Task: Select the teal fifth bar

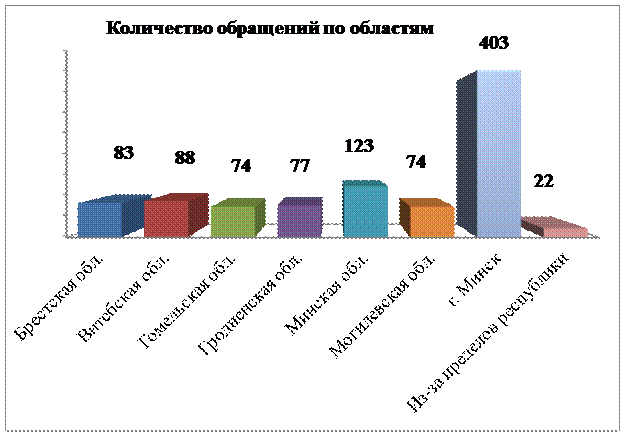Action: (x=364, y=212)
